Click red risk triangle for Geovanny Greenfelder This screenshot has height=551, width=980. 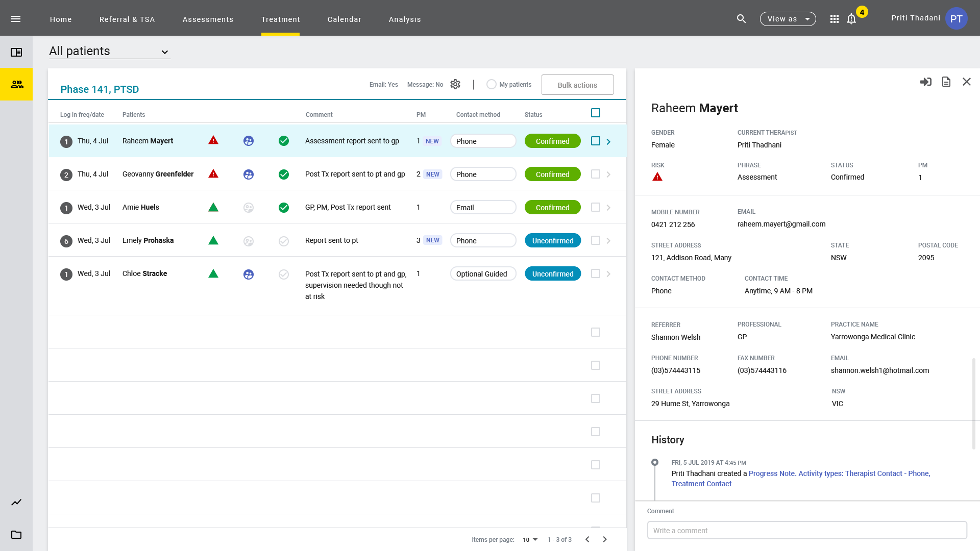click(x=213, y=174)
